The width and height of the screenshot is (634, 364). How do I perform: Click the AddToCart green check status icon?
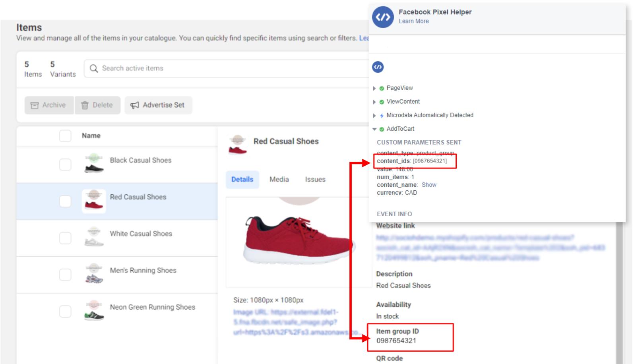point(382,129)
